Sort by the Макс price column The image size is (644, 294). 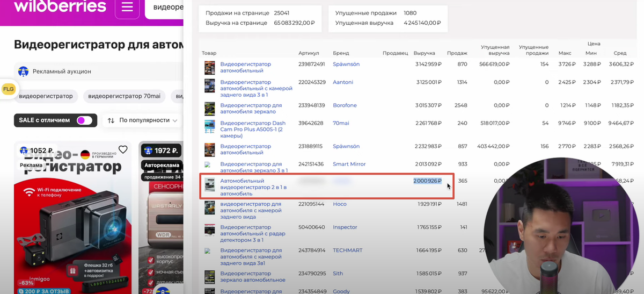[x=565, y=53]
